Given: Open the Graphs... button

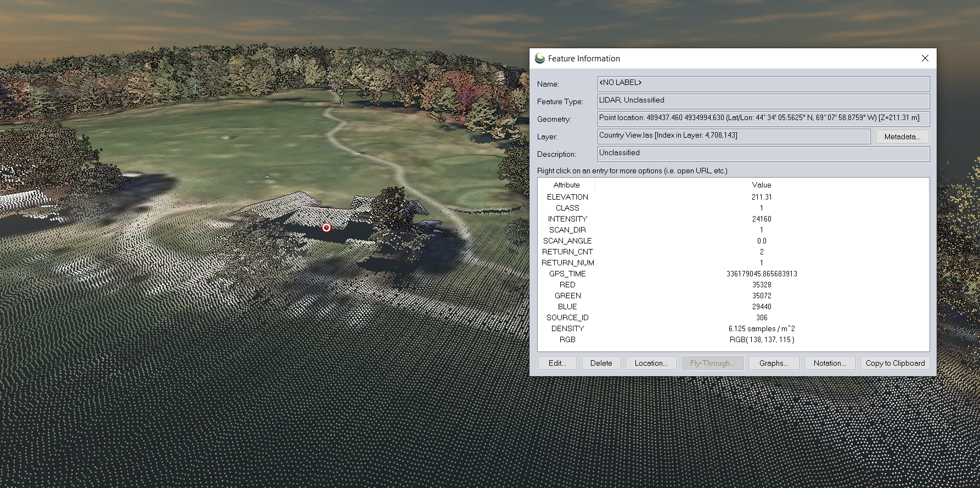Looking at the screenshot, I should pos(774,363).
